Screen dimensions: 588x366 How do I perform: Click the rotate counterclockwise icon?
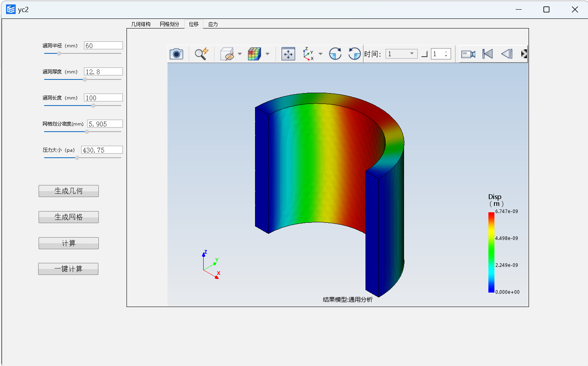coord(354,54)
